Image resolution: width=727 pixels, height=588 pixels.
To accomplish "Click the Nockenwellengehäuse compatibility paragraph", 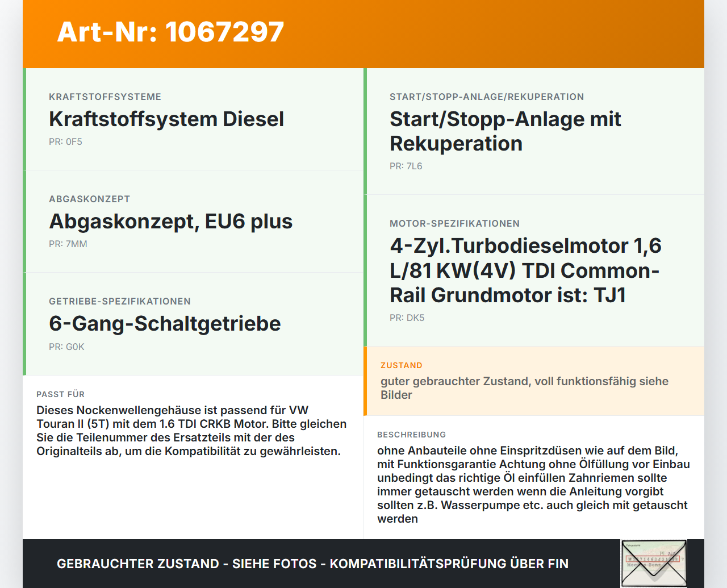I will click(x=191, y=431).
